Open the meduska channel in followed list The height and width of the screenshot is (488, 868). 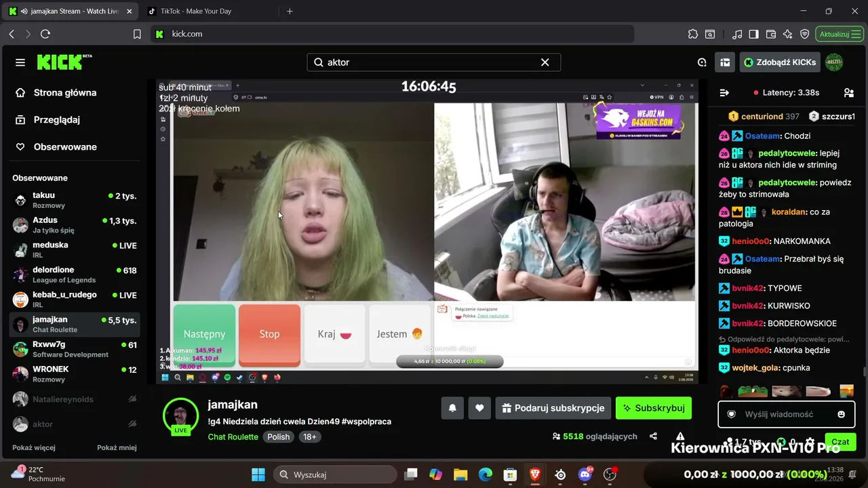point(75,249)
